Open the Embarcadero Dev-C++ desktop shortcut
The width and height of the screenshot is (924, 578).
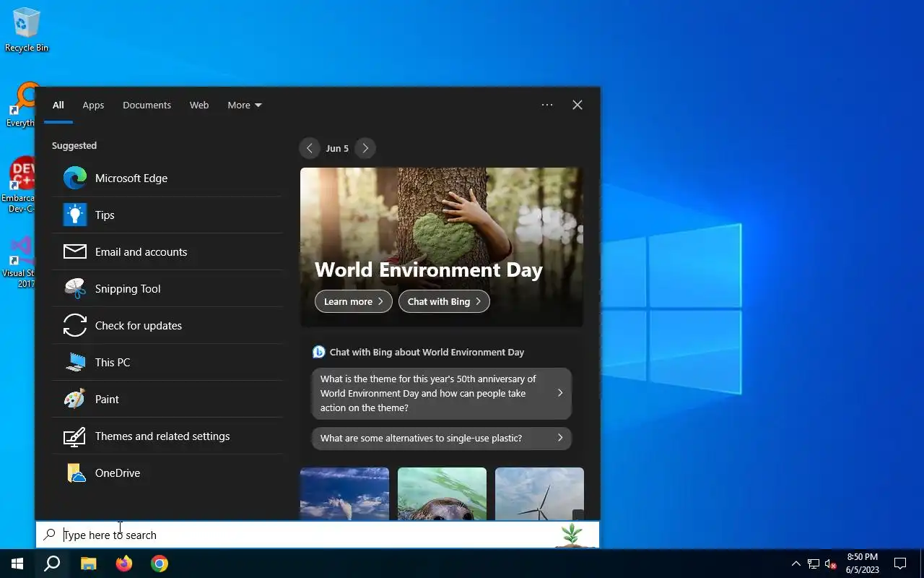(17, 184)
